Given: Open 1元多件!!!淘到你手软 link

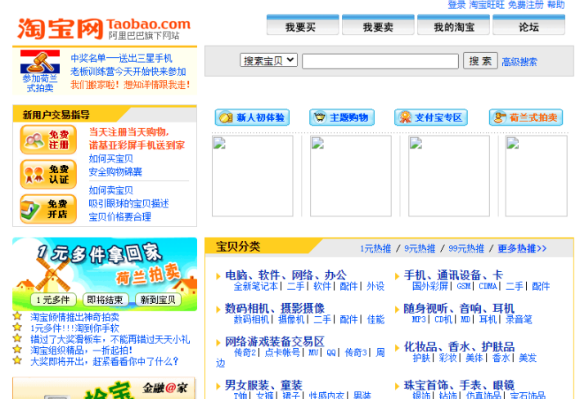Looking at the screenshot, I should point(75,328).
